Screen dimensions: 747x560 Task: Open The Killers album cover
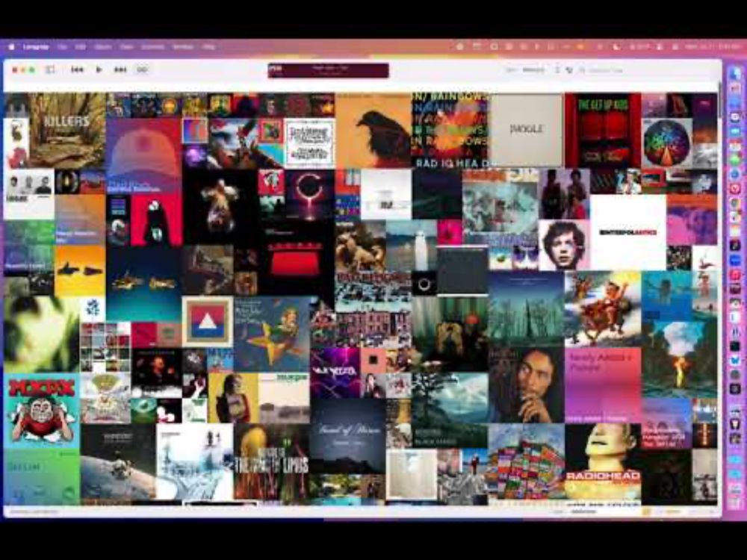point(67,130)
